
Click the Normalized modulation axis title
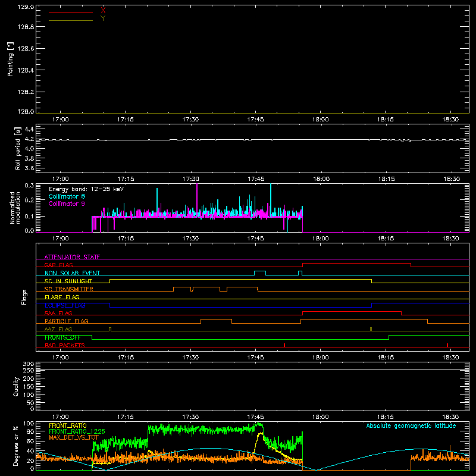coord(15,208)
